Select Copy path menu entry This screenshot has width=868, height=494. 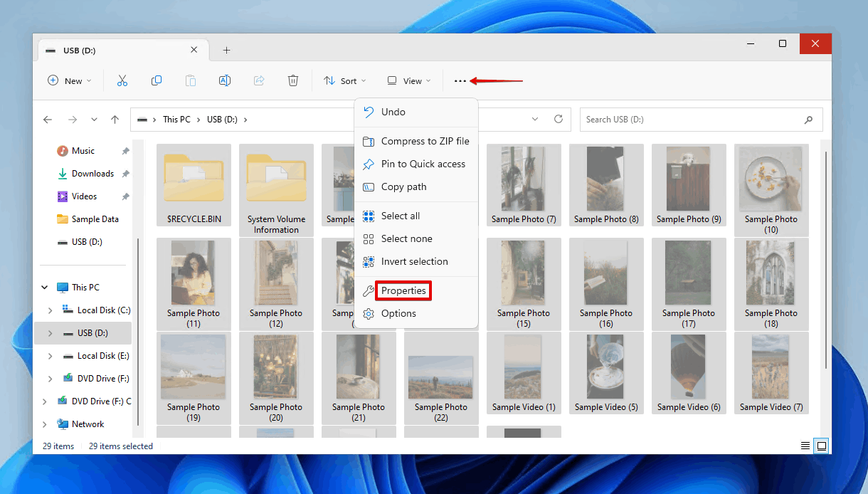tap(416, 186)
